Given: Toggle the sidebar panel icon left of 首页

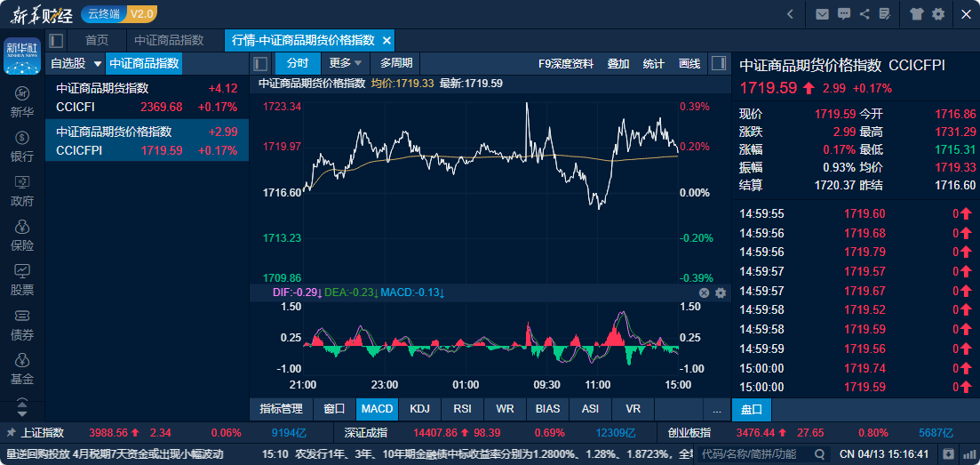Looking at the screenshot, I should 56,41.
